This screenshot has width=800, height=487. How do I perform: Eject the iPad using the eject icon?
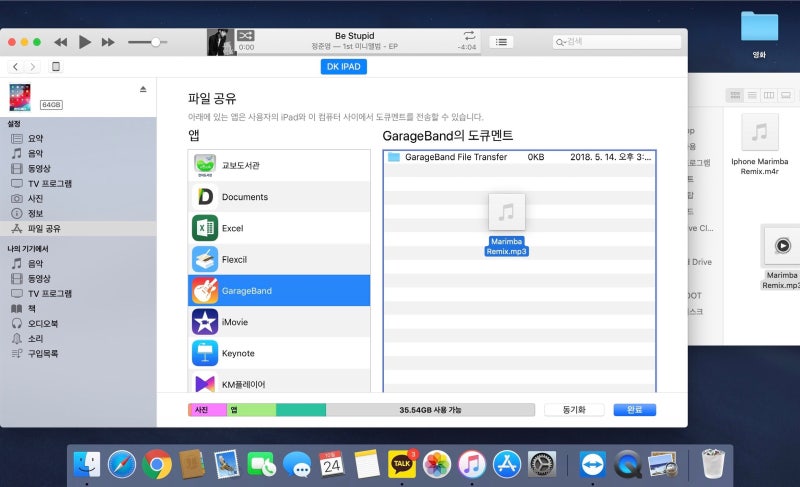(x=143, y=89)
